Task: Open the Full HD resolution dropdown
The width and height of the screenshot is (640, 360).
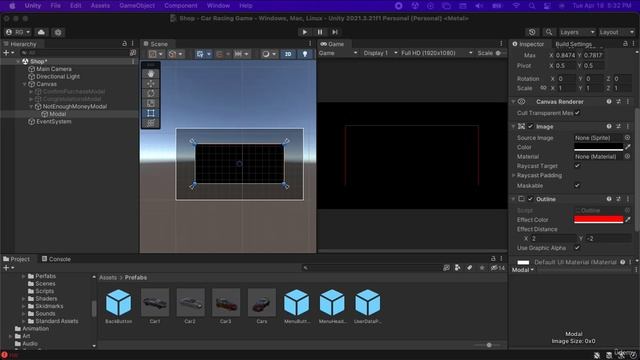Action: [437, 53]
